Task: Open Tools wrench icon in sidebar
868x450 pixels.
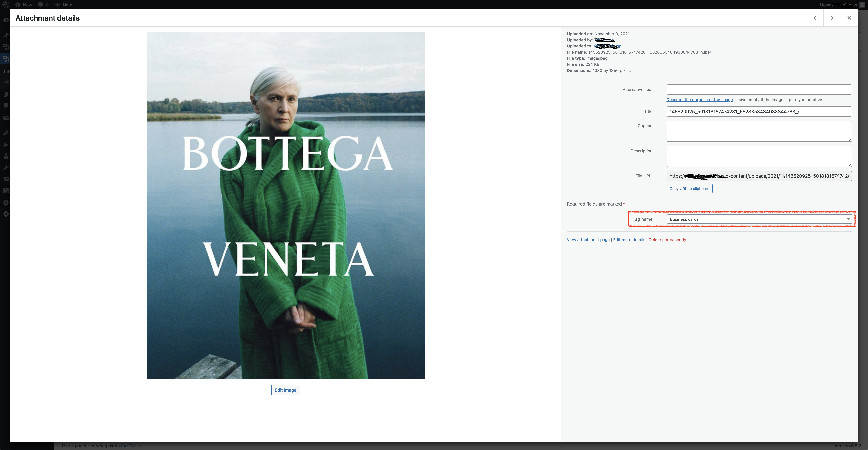Action: [x=6, y=168]
